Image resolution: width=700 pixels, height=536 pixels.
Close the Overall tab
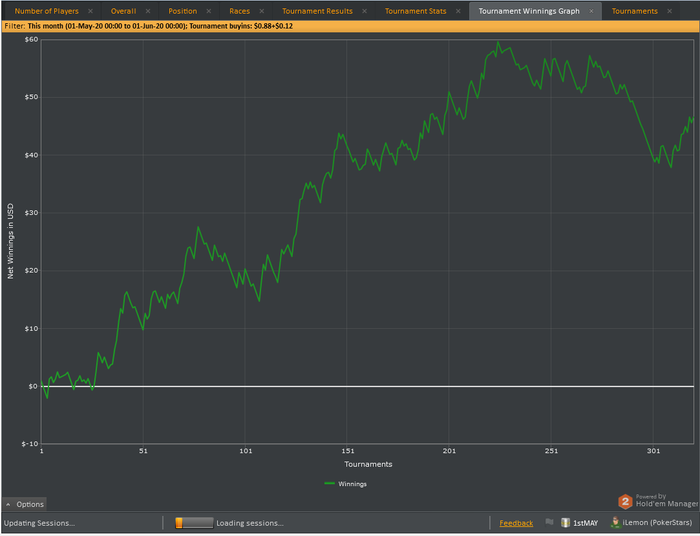click(x=148, y=11)
